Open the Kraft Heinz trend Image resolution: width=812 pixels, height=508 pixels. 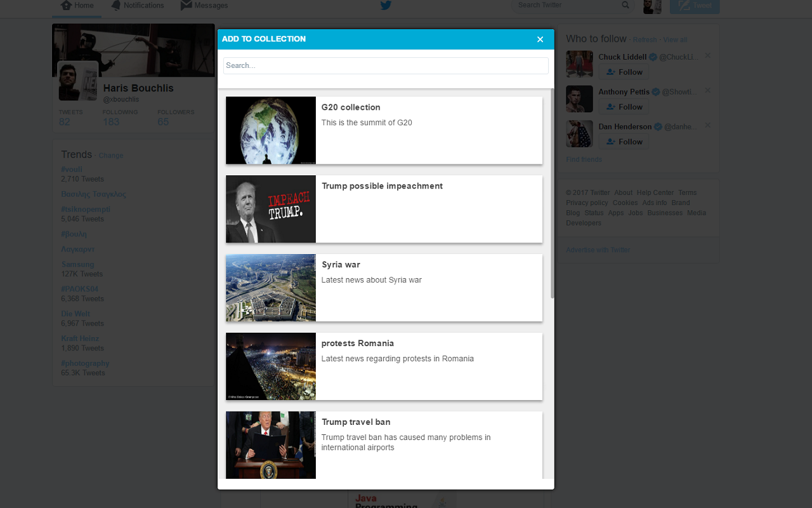tap(80, 338)
